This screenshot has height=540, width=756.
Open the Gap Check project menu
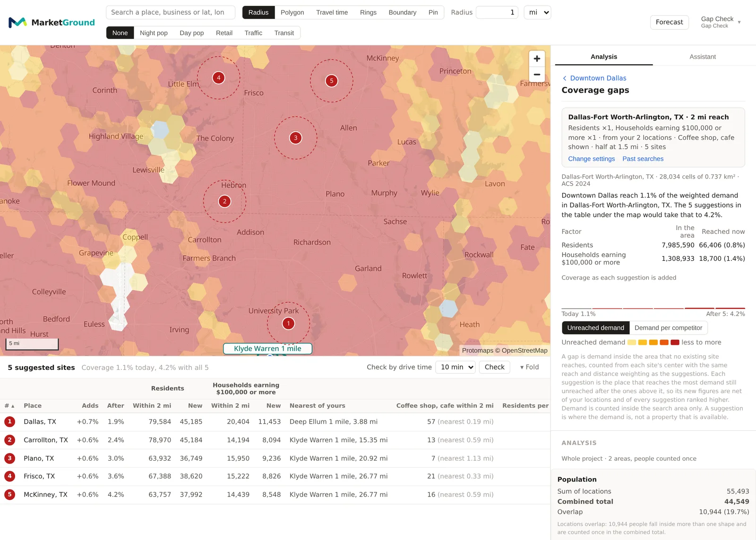(x=721, y=22)
